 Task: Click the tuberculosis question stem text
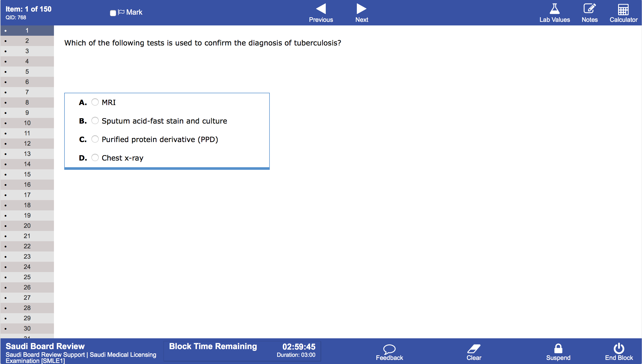(x=203, y=43)
